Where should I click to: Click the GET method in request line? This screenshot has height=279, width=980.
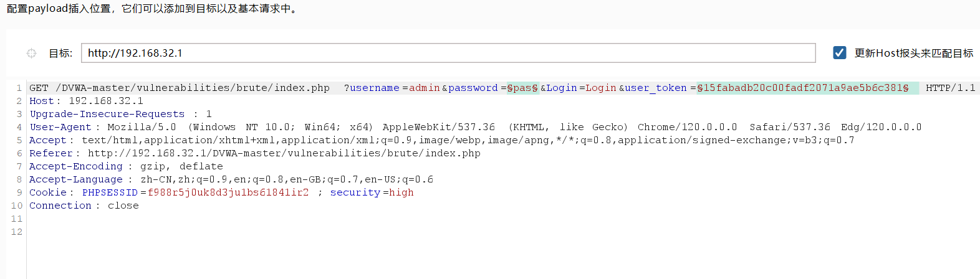[x=39, y=88]
